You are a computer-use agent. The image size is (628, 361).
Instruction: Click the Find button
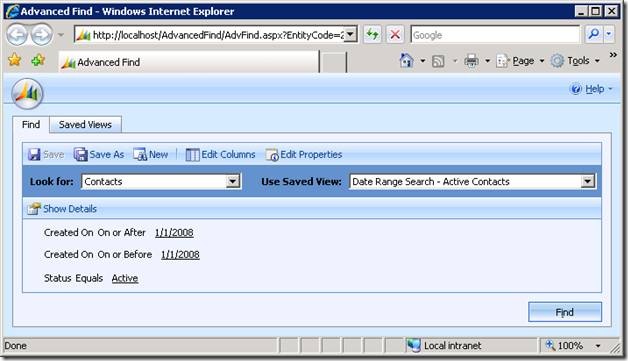tap(565, 312)
